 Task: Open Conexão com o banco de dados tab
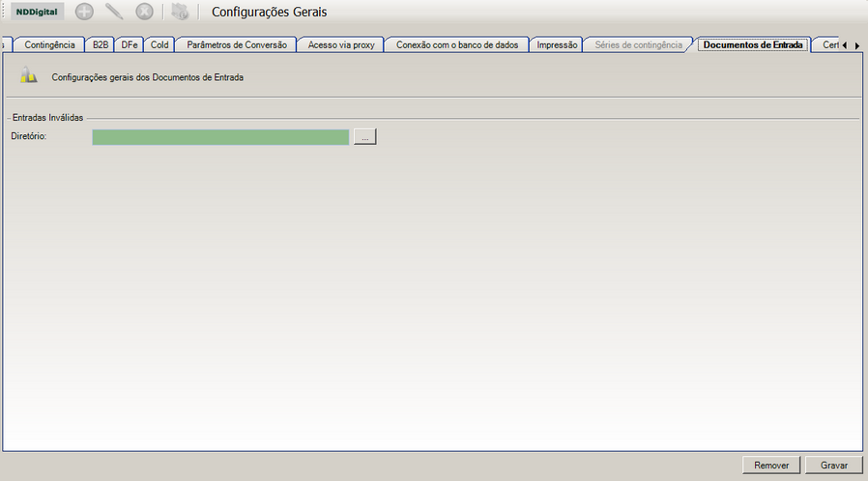pyautogui.click(x=456, y=44)
